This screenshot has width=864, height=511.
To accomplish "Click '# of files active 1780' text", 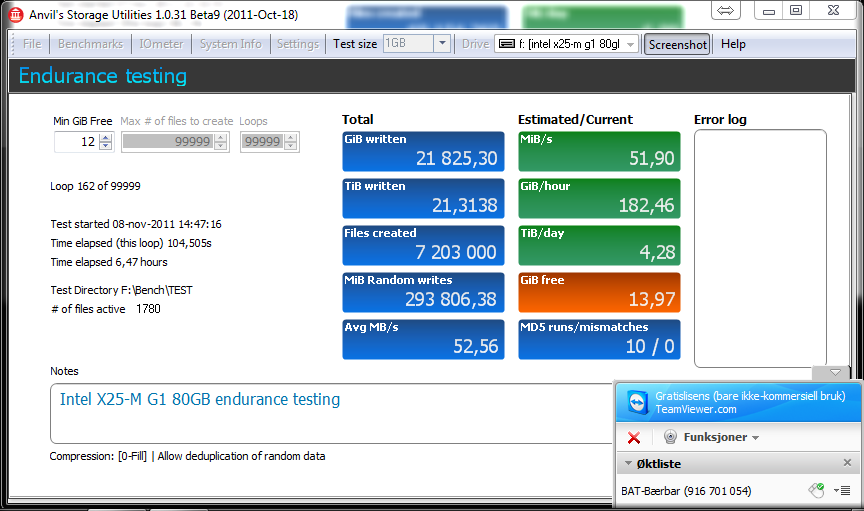I will click(x=106, y=309).
